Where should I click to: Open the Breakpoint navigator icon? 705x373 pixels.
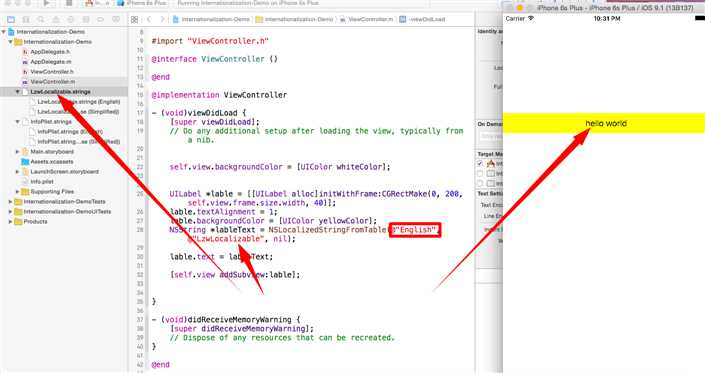click(100, 19)
